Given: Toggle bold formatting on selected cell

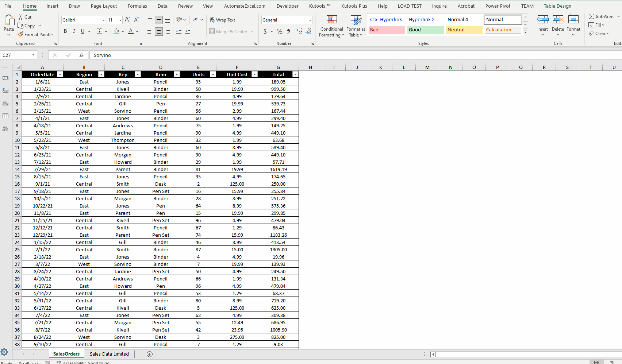Looking at the screenshot, I should 65,31.
